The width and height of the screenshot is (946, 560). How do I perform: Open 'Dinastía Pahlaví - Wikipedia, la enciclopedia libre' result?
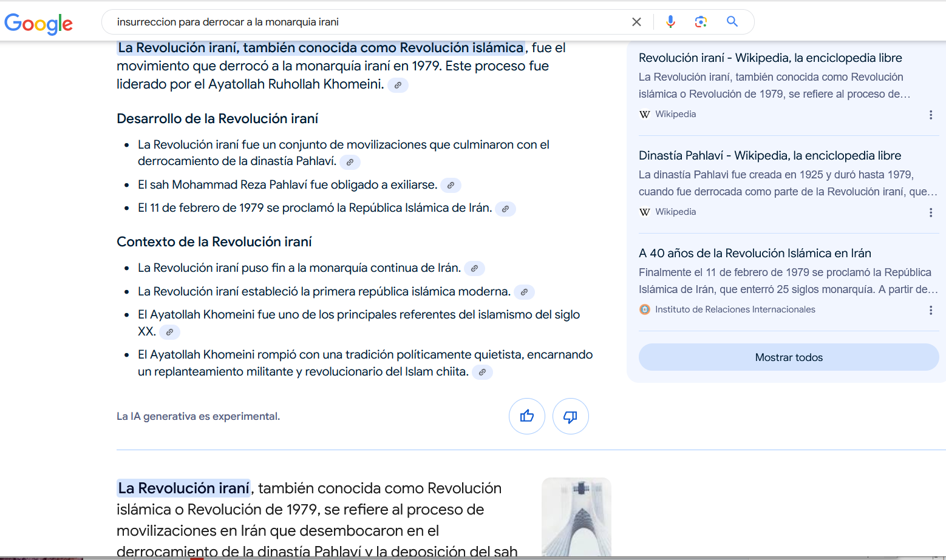pyautogui.click(x=769, y=155)
